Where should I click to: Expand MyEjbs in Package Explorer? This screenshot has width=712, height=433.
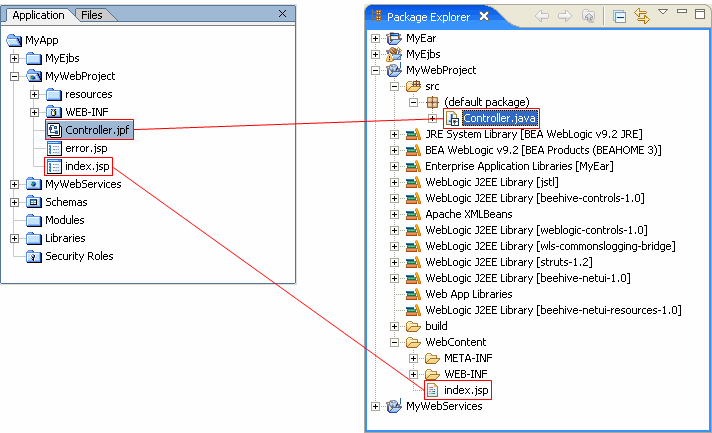pyautogui.click(x=375, y=54)
